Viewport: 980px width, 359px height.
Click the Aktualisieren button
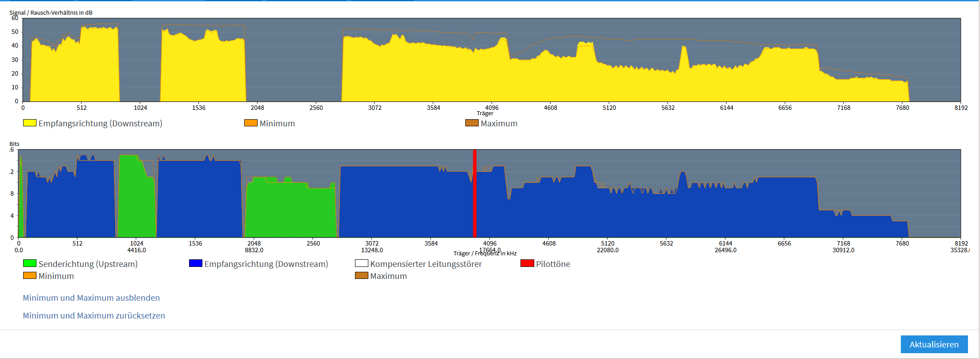point(934,344)
